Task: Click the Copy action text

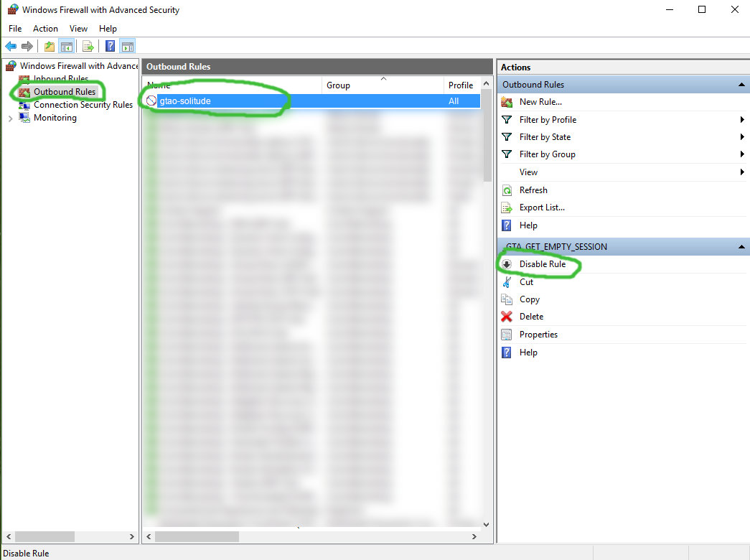Action: (x=530, y=299)
